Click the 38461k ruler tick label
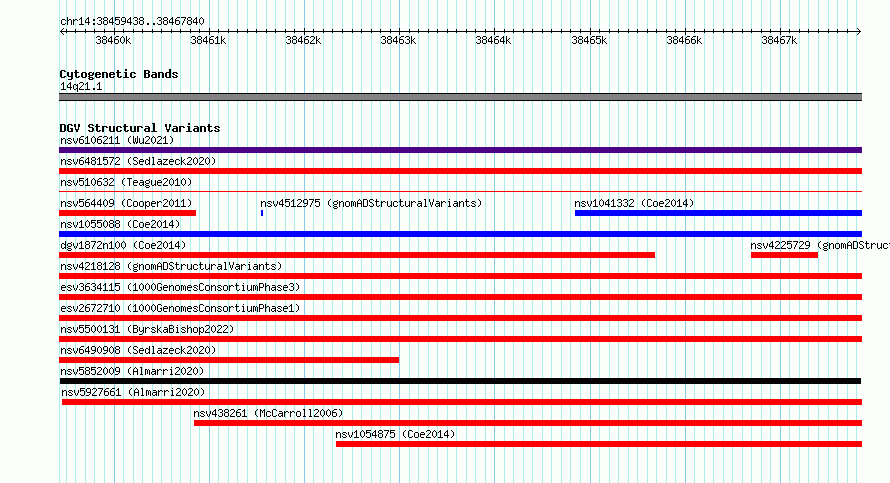 coord(208,40)
